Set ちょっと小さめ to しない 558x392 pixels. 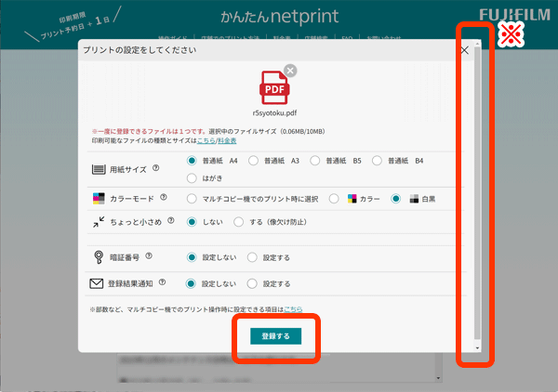192,222
